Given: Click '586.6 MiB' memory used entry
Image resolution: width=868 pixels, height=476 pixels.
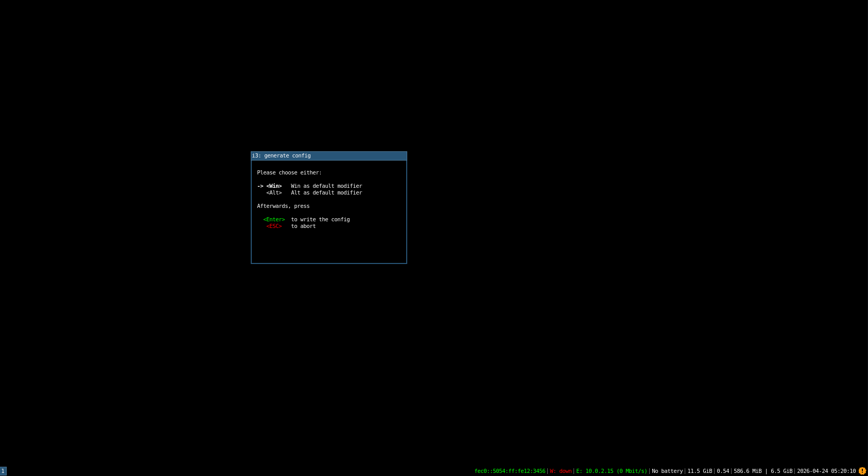Looking at the screenshot, I should pos(748,471).
